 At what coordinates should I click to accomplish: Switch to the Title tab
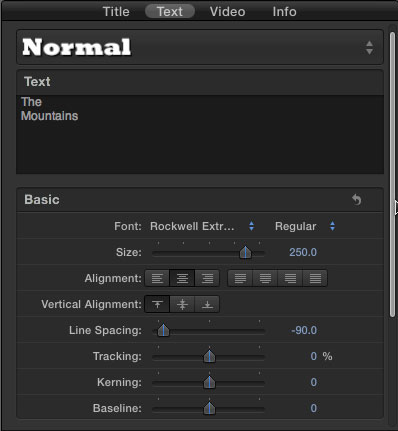116,12
